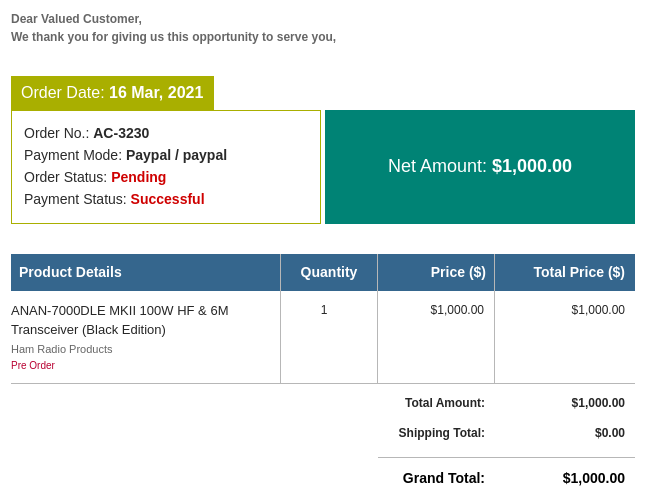Screen dimensions: 646x493
Task: Click the Successful payment status text
Action: coord(167,199)
